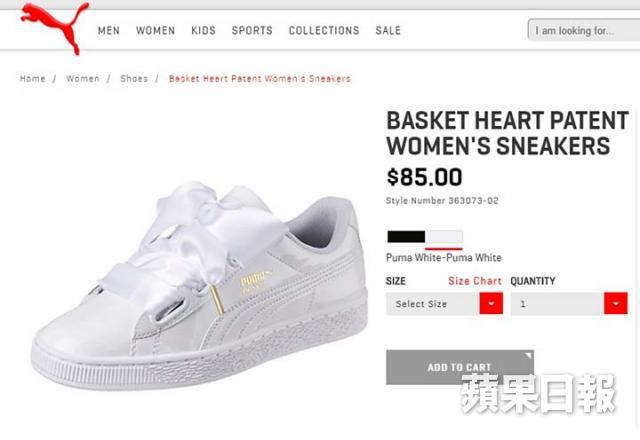Expand the Select Size dropdown

[x=444, y=304]
